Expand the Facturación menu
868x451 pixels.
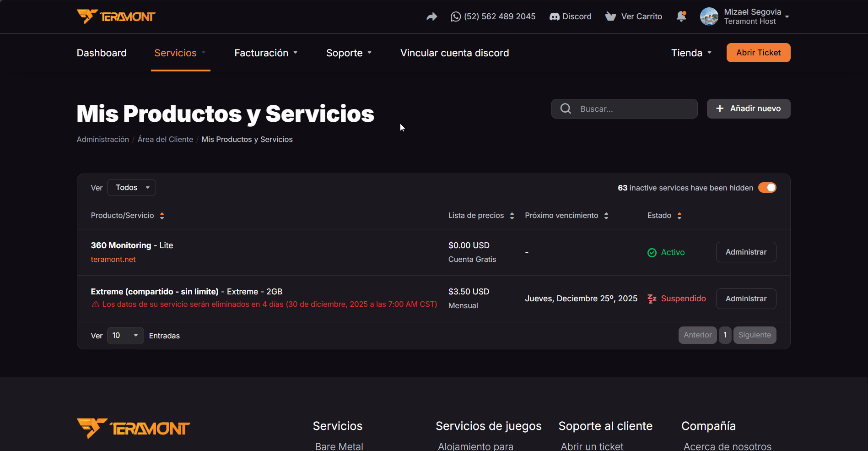click(266, 53)
